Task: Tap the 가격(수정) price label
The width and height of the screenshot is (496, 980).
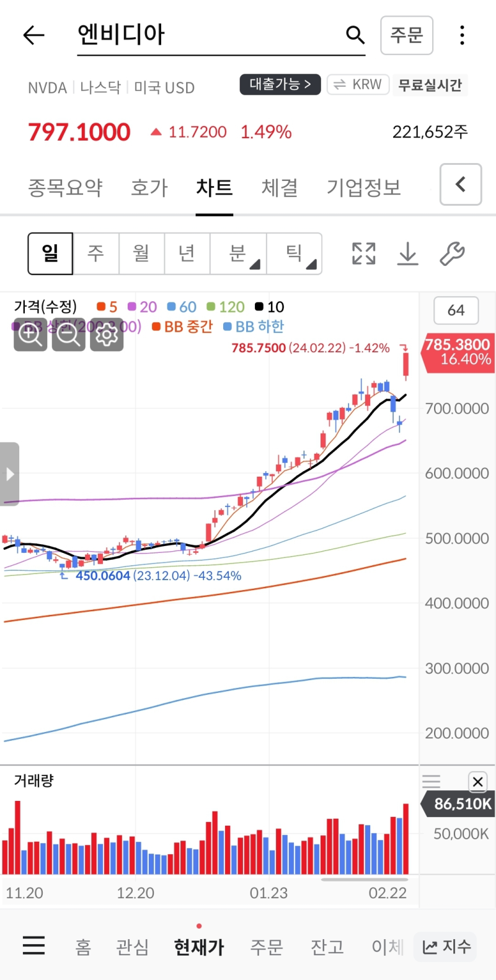Action: 45,306
